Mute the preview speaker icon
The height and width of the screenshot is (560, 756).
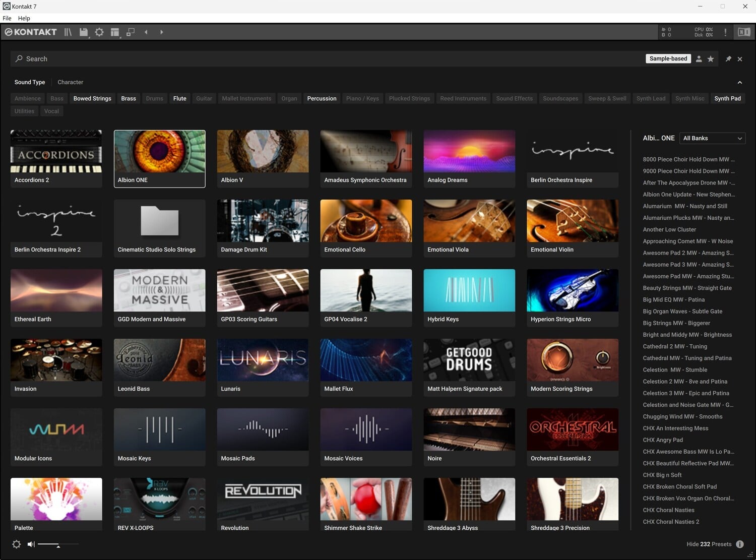(x=31, y=544)
